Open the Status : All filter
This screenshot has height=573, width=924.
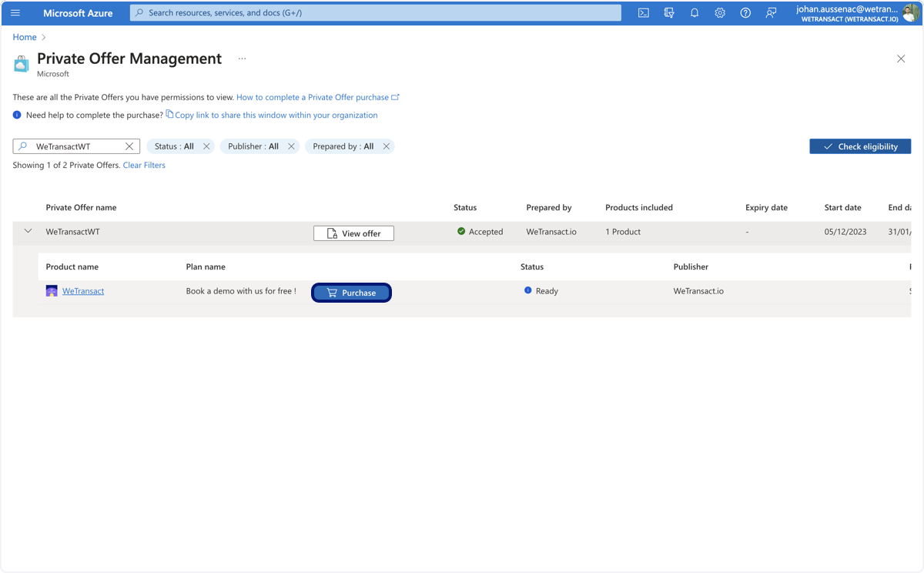[174, 146]
